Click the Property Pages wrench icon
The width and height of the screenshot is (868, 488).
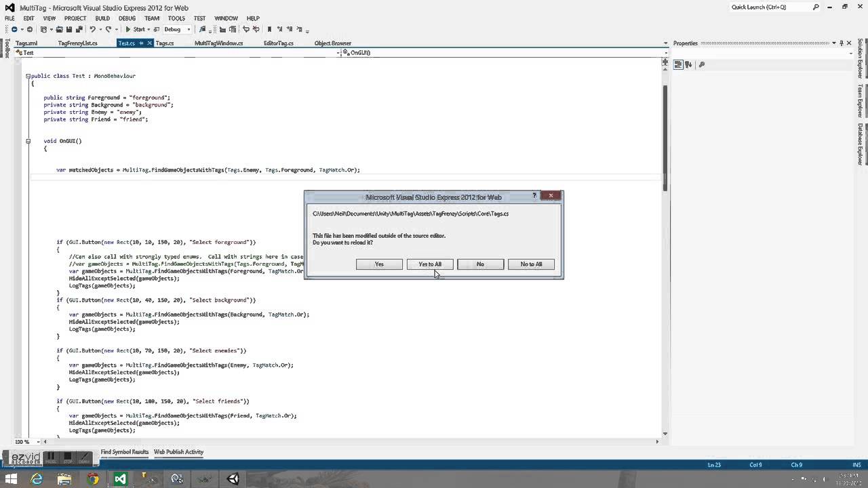(702, 64)
